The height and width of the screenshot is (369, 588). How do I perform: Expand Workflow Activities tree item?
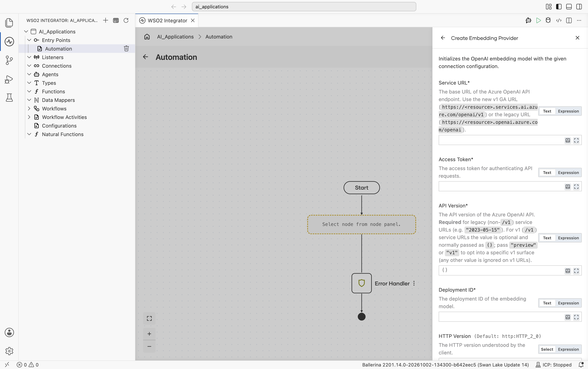(x=29, y=117)
